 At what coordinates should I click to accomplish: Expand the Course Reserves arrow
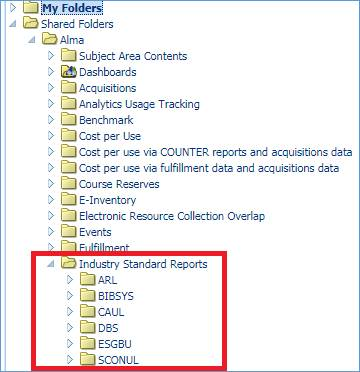(x=51, y=184)
